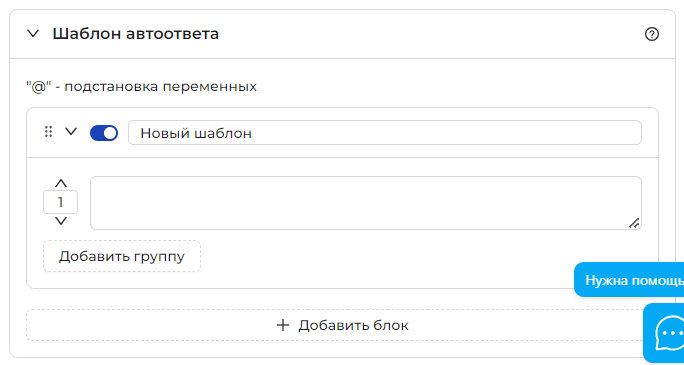This screenshot has width=684, height=365.
Task: Focus the Новый шаблон name field
Action: tap(384, 133)
